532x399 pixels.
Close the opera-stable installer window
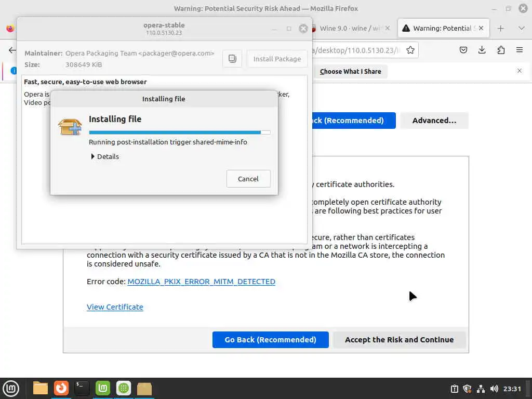pos(303,29)
